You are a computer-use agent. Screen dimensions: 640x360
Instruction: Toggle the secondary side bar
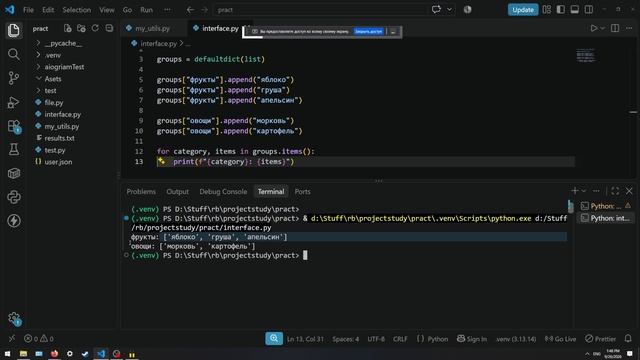click(589, 9)
